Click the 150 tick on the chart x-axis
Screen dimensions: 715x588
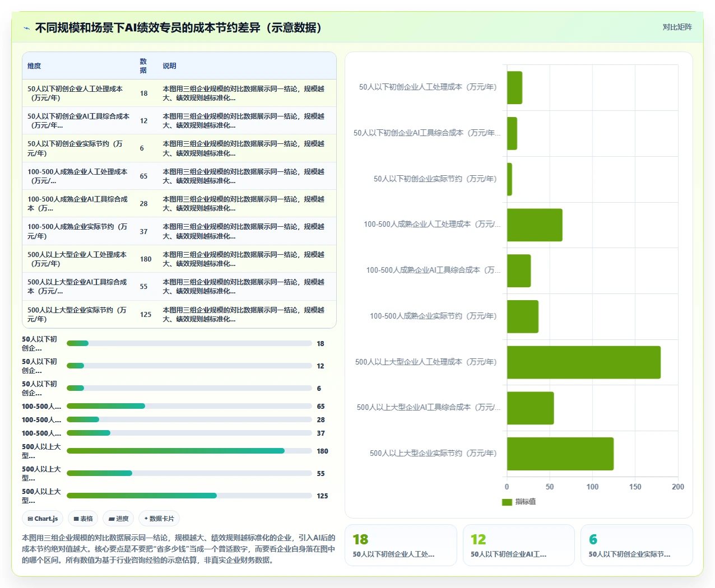[635, 487]
